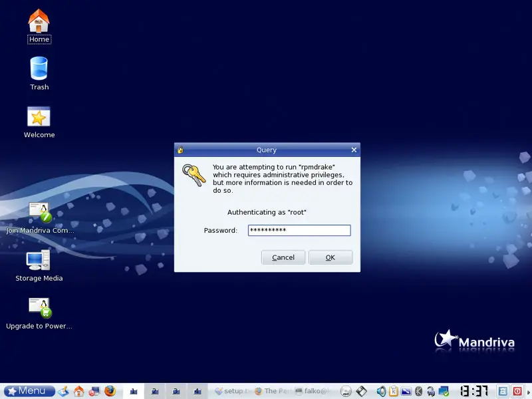Launch Firefox from the panel
This screenshot has width=532, height=399.
pos(110,391)
